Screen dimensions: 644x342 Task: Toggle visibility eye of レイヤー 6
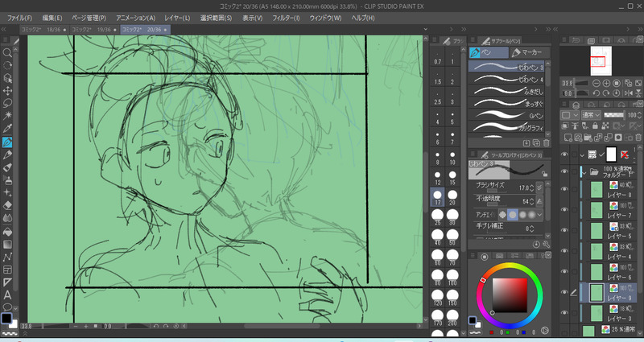click(564, 271)
